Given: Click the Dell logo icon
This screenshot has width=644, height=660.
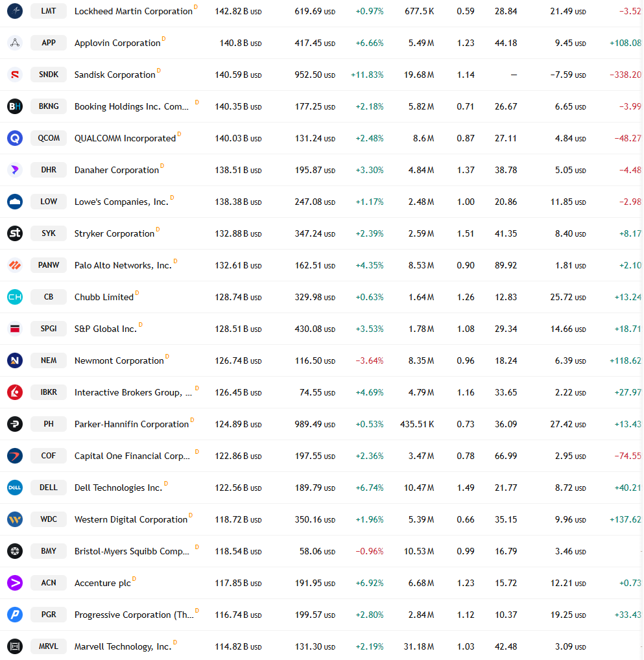Looking at the screenshot, I should coord(15,488).
